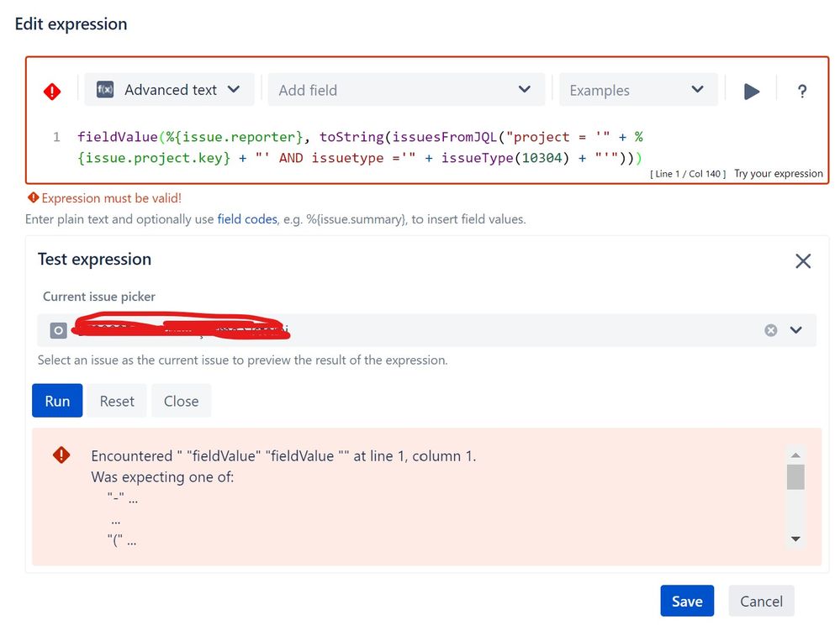The image size is (840, 631).
Task: Open help via the question mark icon
Action: pyautogui.click(x=800, y=90)
